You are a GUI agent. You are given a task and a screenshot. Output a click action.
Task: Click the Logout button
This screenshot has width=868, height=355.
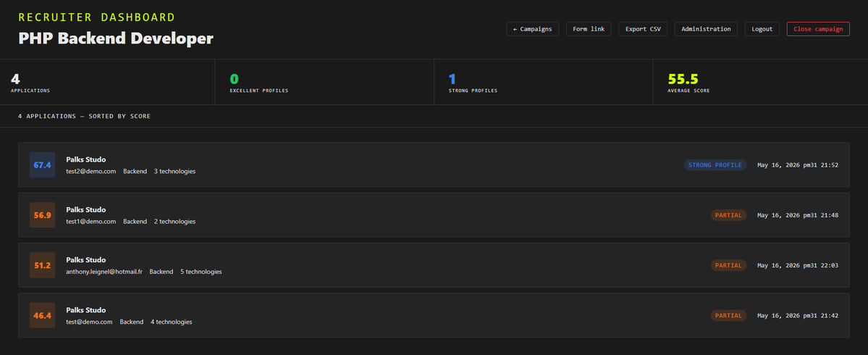pyautogui.click(x=762, y=29)
